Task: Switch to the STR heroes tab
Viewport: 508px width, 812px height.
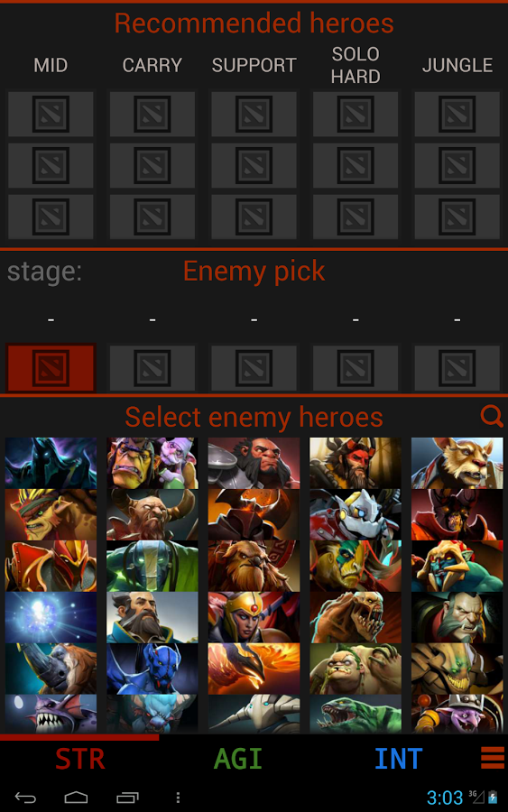Action: 80,759
